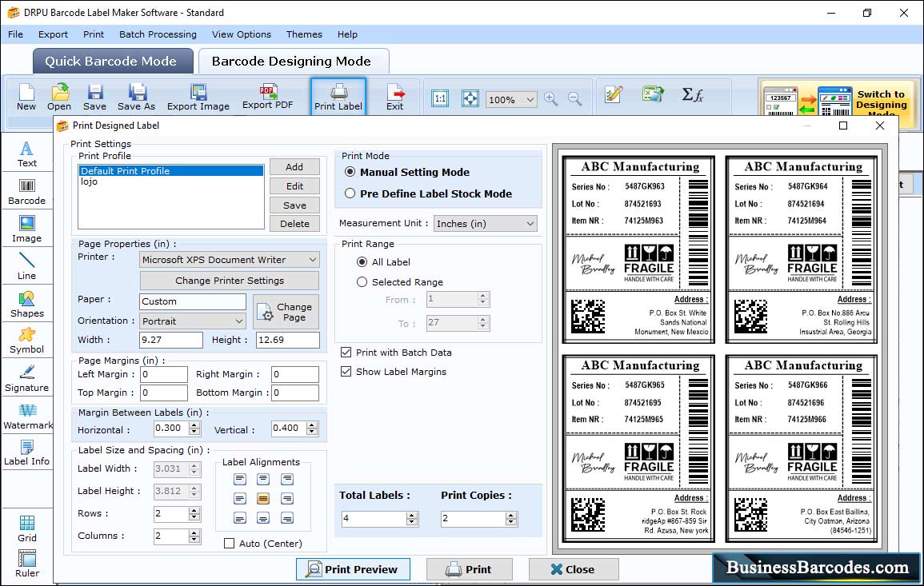Open the zoom percentage dropdown
The height and width of the screenshot is (586, 924).
(511, 99)
